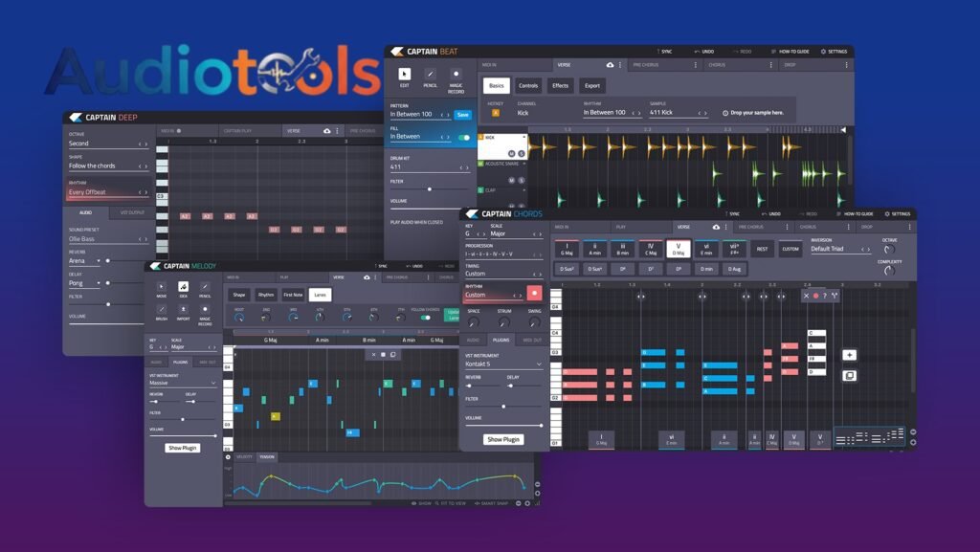Mute the Acoustic Snare channel

click(x=511, y=181)
